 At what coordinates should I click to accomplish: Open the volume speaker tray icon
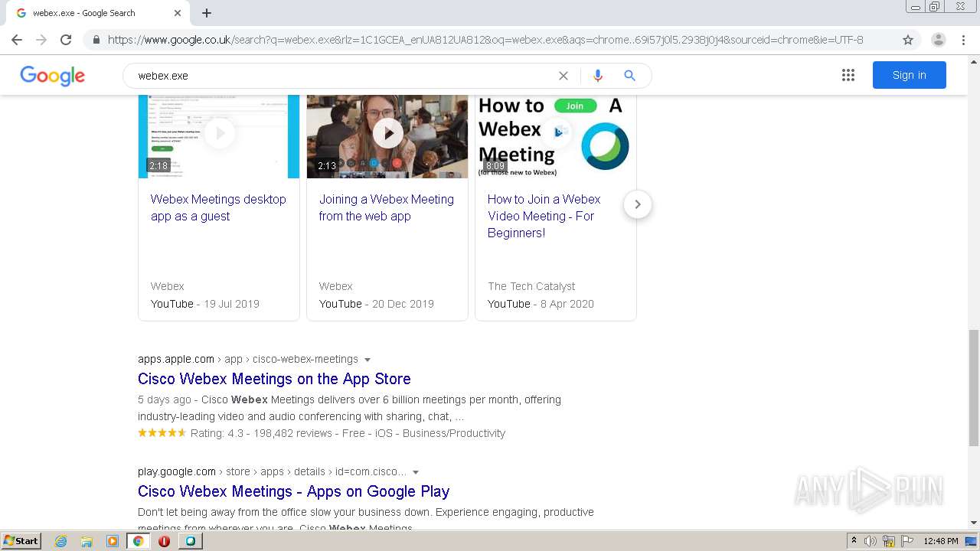(871, 541)
